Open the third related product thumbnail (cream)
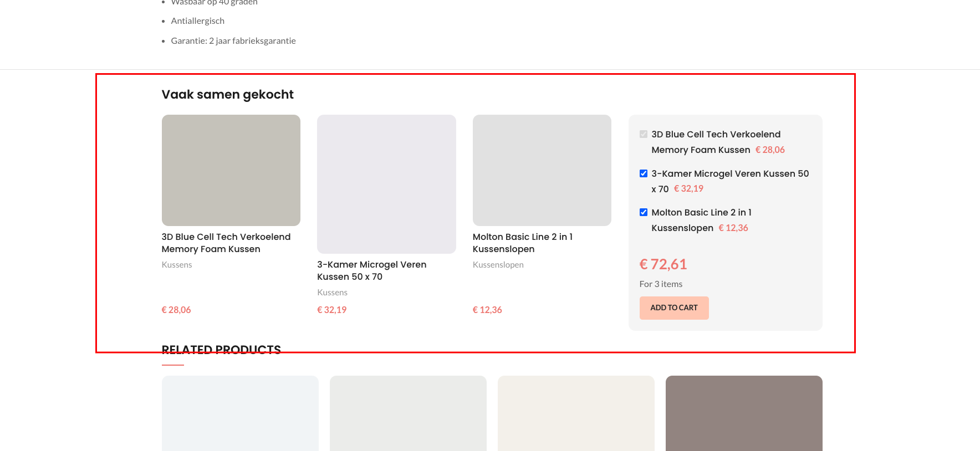980x451 pixels. (x=576, y=413)
